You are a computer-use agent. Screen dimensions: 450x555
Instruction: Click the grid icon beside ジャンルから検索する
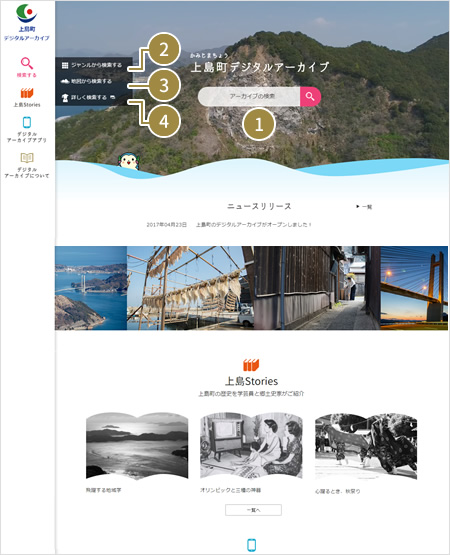tap(65, 65)
